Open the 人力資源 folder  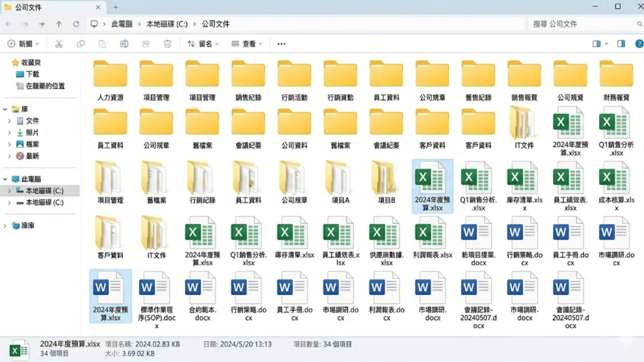point(110,81)
